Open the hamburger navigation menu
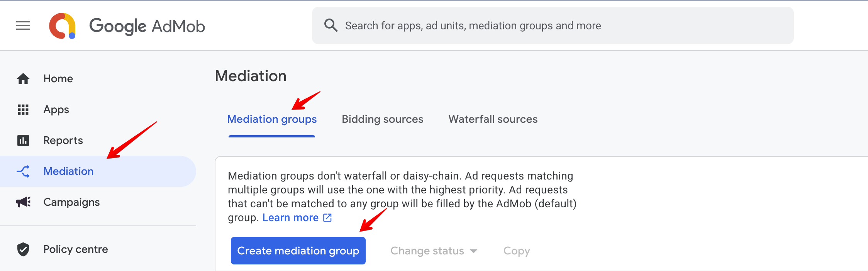The width and height of the screenshot is (868, 271). click(x=23, y=26)
